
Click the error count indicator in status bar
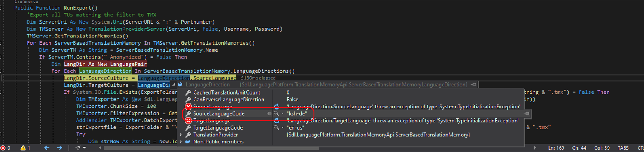point(5,148)
